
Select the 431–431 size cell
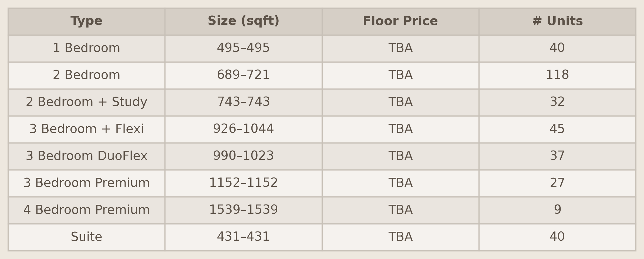(x=243, y=237)
